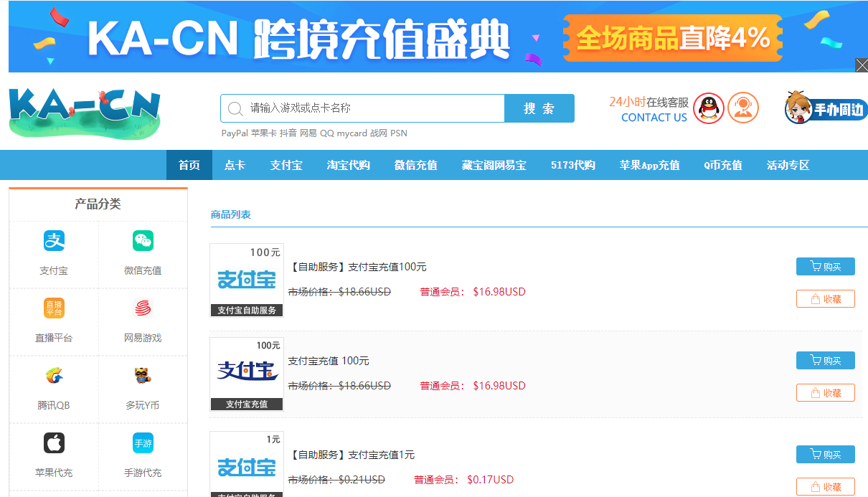Open 支付宝充值 100元 product thumbnail
This screenshot has width=868, height=497.
(247, 374)
